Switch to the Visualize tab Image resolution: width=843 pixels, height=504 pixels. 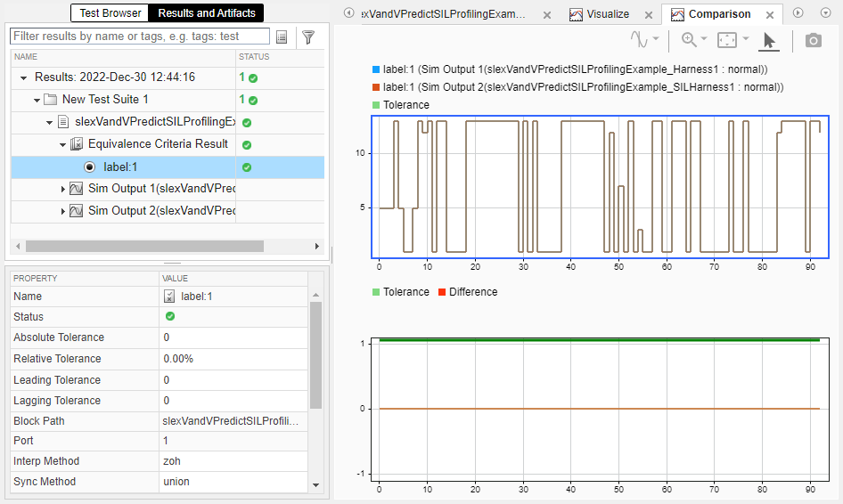(607, 14)
